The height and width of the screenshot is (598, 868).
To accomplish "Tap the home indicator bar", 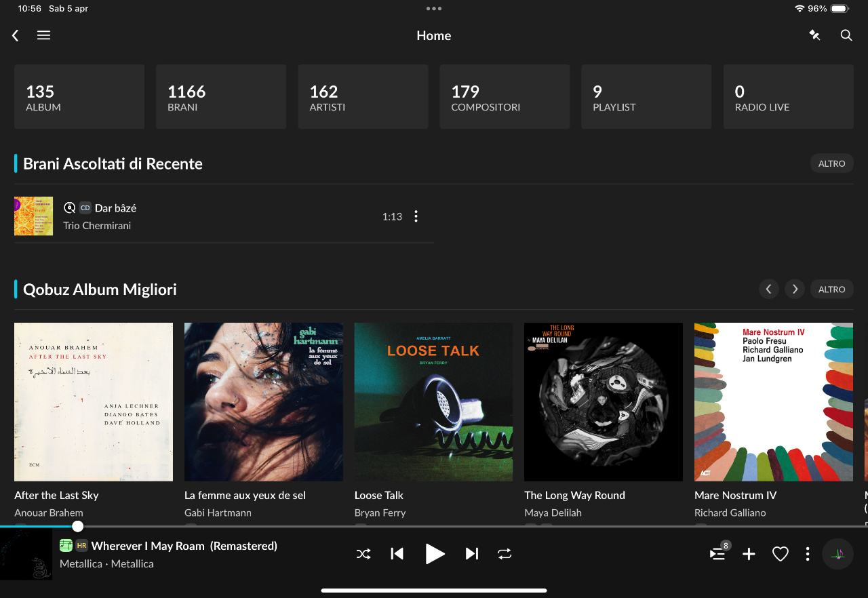I will tap(434, 591).
